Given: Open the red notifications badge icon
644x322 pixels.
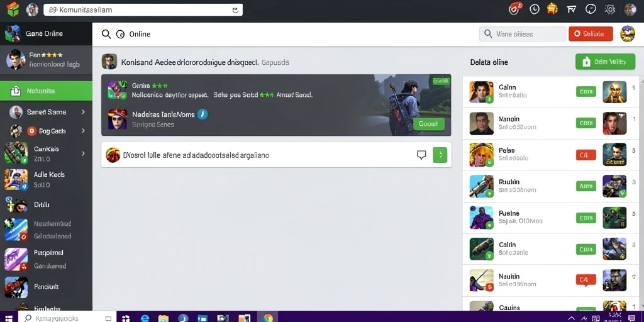Looking at the screenshot, I should point(515,9).
